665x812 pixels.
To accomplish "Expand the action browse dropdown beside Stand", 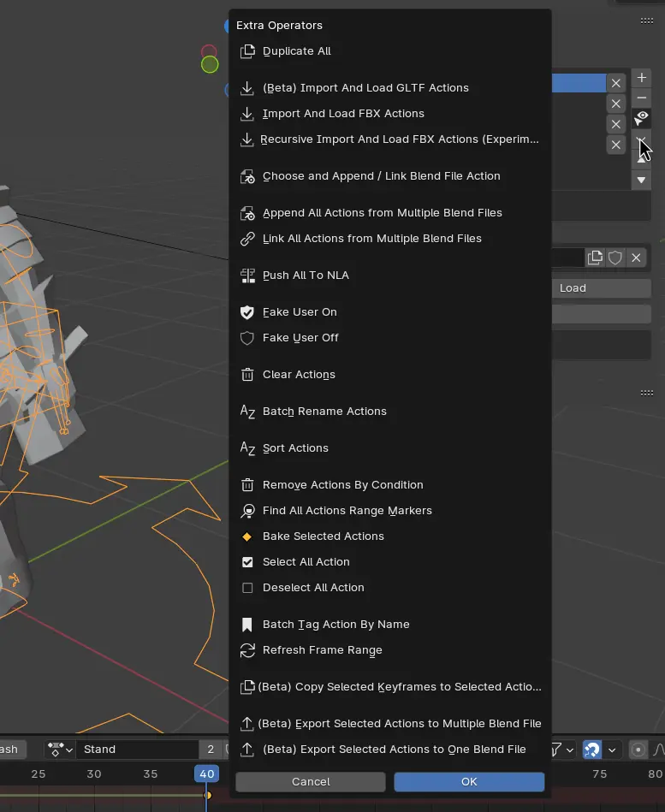I will [59, 750].
